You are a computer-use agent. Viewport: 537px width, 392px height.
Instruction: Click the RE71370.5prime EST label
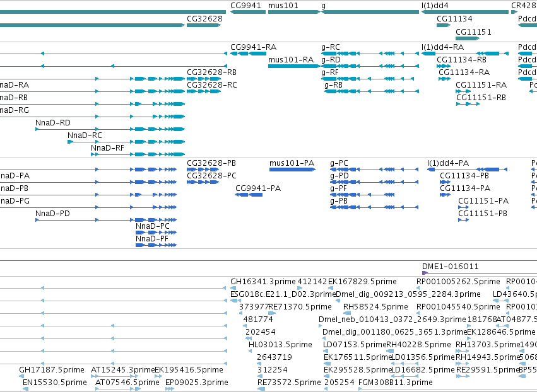(300, 307)
